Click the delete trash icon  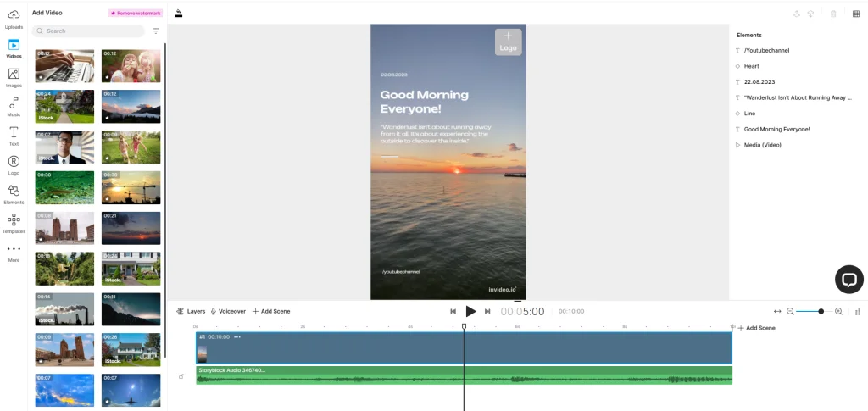tap(833, 14)
